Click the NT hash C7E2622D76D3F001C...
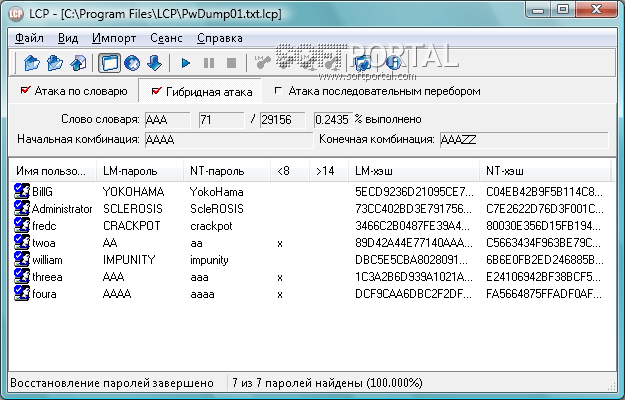This screenshot has height=400, width=625. coord(545,209)
